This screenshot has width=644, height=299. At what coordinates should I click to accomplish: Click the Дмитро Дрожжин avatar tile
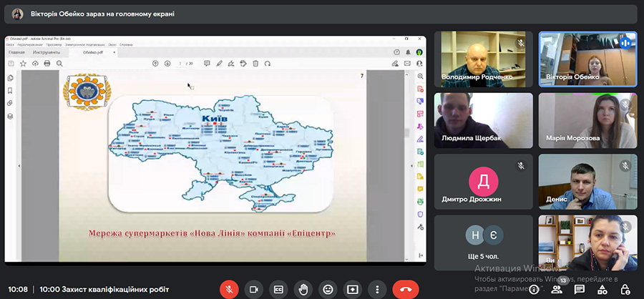click(x=484, y=182)
